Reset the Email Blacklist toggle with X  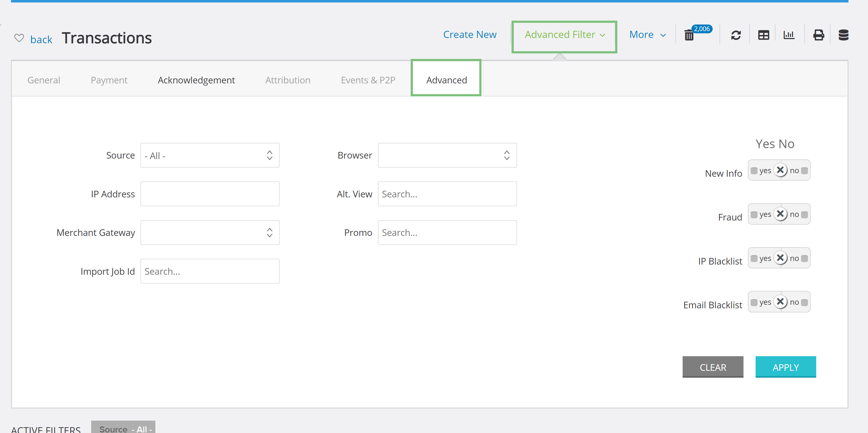tap(780, 302)
